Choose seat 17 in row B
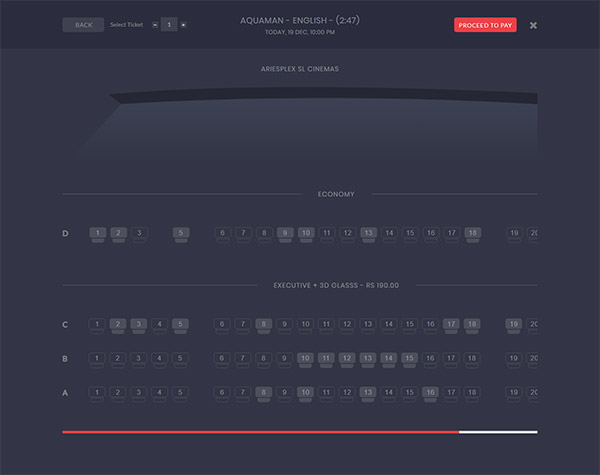600x475 pixels. tap(451, 359)
